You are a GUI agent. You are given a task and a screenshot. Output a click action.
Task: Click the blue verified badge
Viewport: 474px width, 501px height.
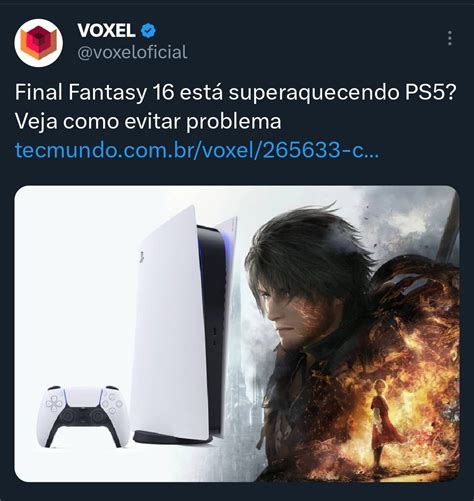[x=148, y=31]
